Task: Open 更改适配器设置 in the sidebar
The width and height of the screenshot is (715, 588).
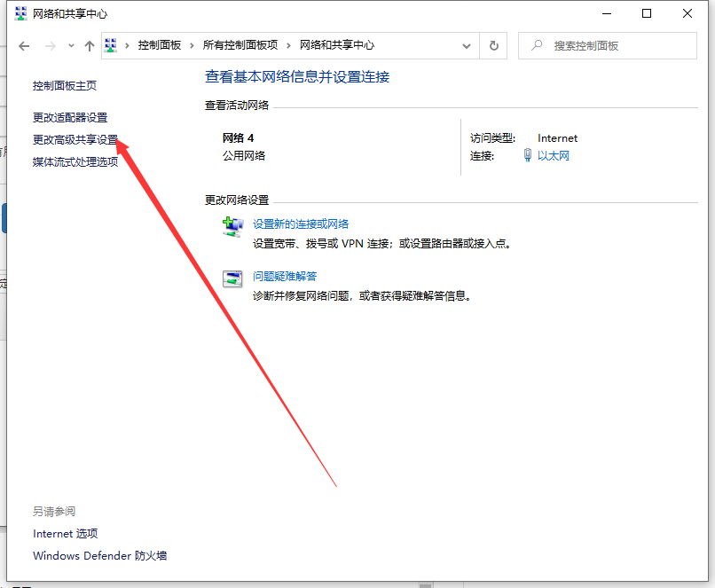Action: click(70, 117)
